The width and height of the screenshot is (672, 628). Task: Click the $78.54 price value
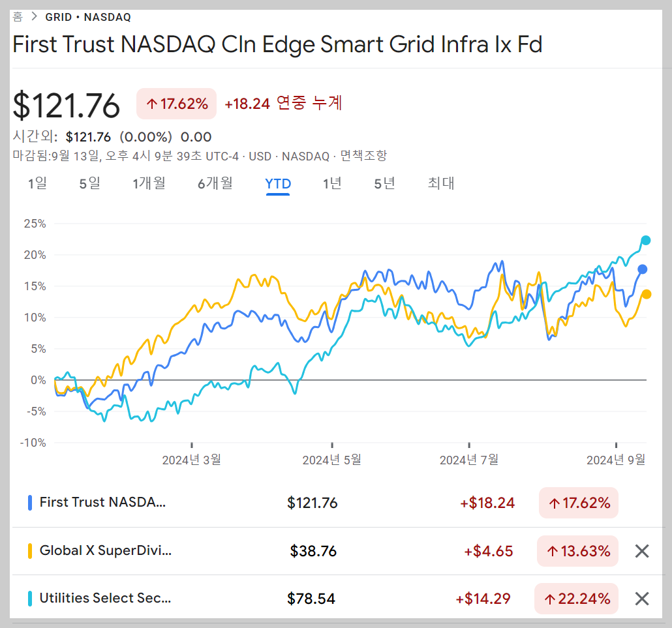coord(311,599)
